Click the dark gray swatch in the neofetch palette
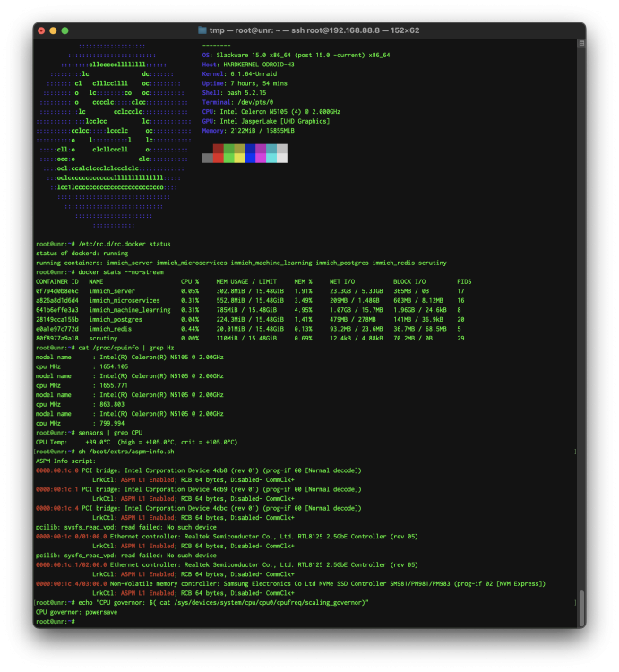Image resolution: width=619 pixels, height=672 pixels. 208,158
